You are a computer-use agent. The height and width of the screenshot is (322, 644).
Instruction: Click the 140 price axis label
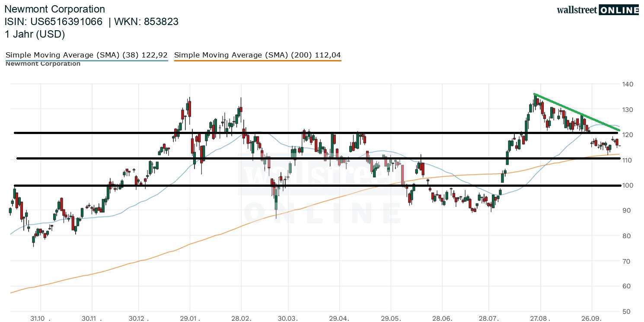(x=628, y=84)
